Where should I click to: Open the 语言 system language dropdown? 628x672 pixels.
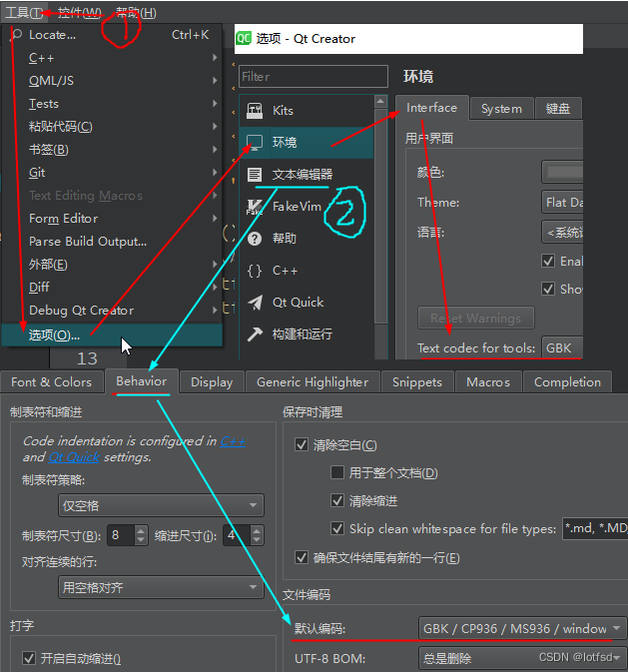coord(562,233)
